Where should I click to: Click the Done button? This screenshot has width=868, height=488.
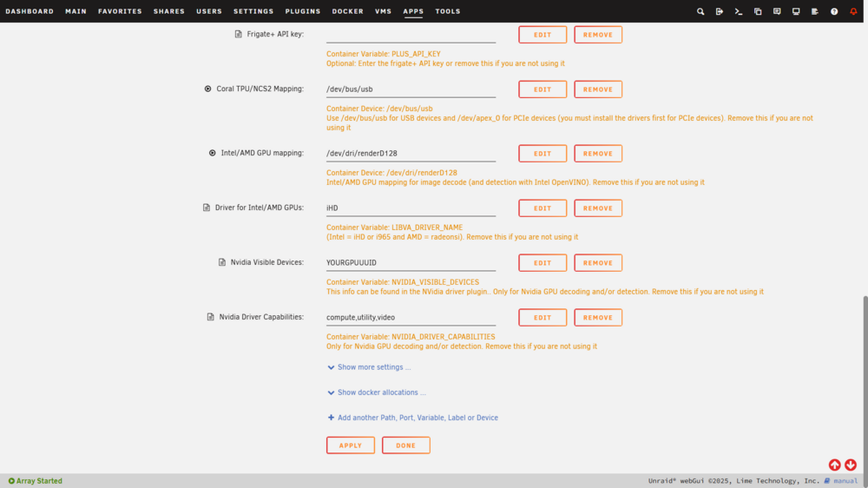coord(405,445)
